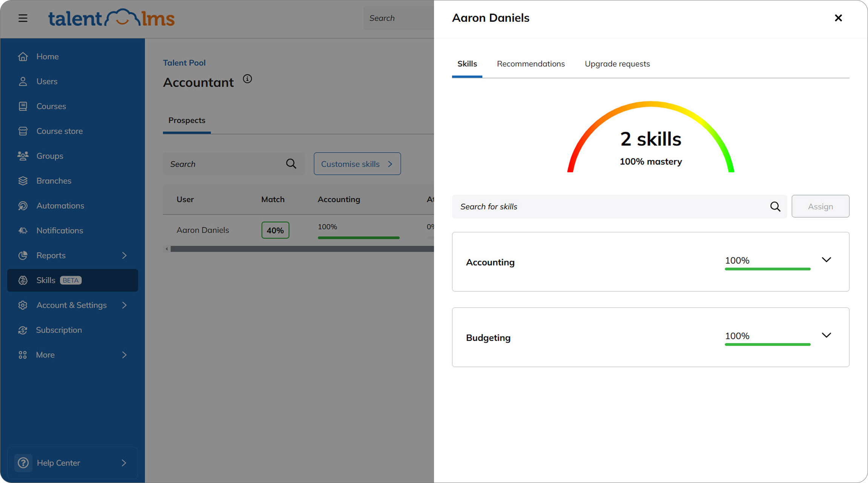Click the Reports pie chart icon
Image resolution: width=868 pixels, height=483 pixels.
pyautogui.click(x=23, y=255)
